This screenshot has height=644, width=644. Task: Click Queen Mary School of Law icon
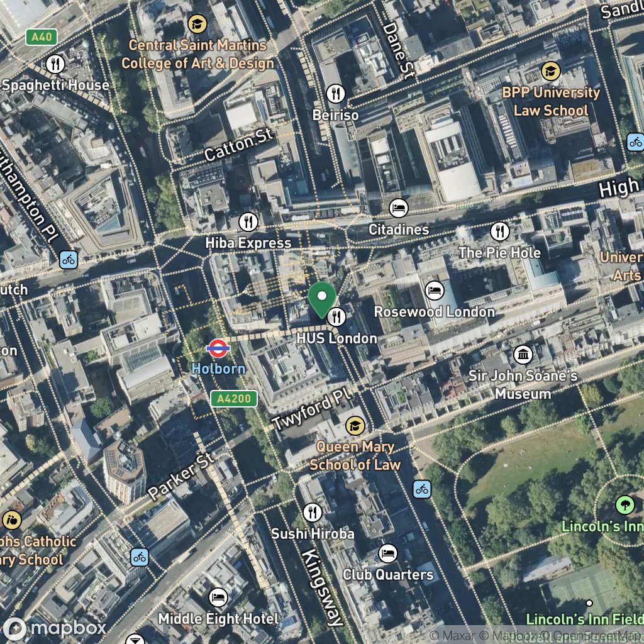[355, 426]
